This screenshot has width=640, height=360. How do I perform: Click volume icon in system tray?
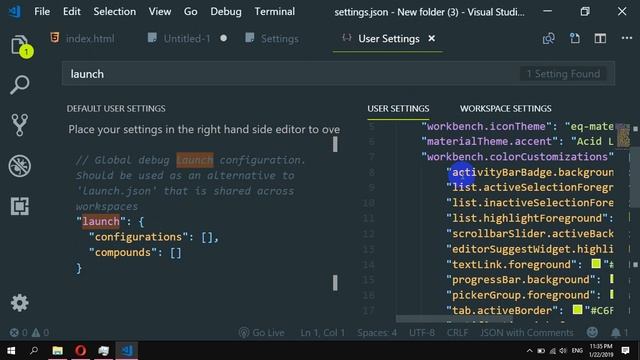click(563, 351)
